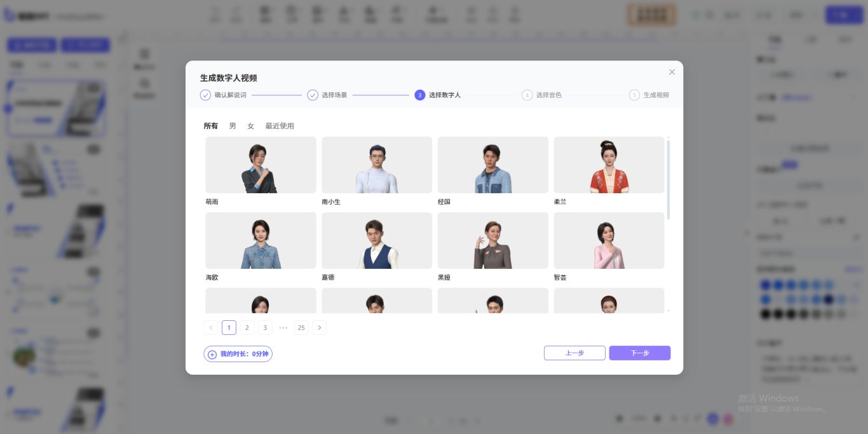The width and height of the screenshot is (868, 434).
Task: Click the step 5 生成视频 circle icon
Action: [x=635, y=95]
